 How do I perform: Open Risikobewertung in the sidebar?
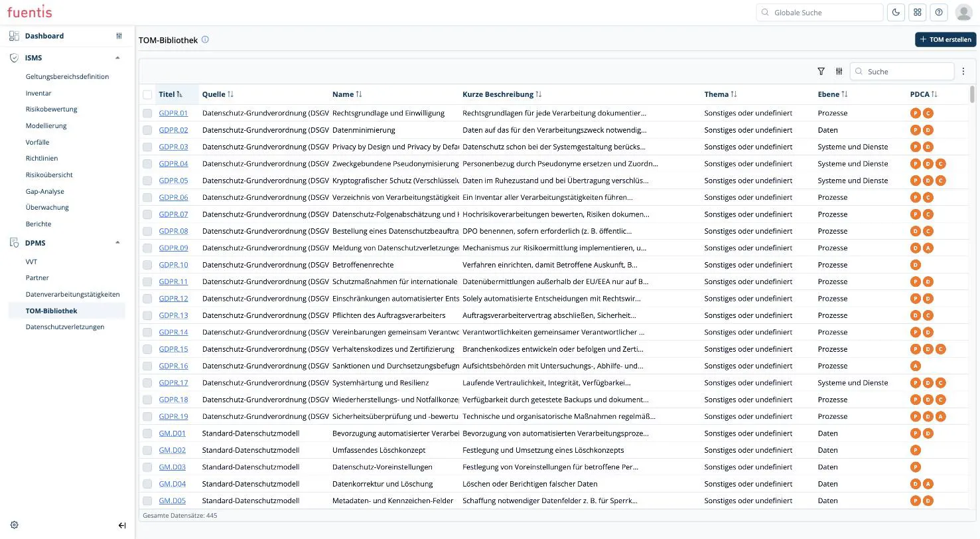[52, 109]
